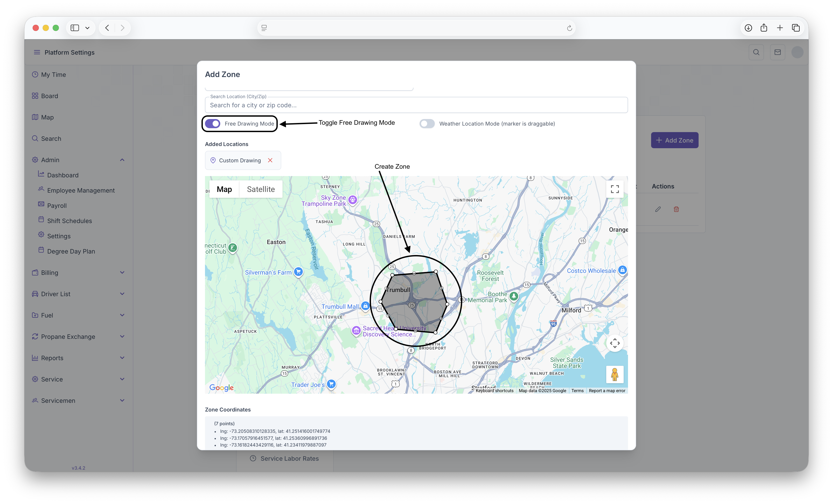Screen dimensions: 833x504
Task: Open Employee Management in sidebar
Action: tap(81, 190)
